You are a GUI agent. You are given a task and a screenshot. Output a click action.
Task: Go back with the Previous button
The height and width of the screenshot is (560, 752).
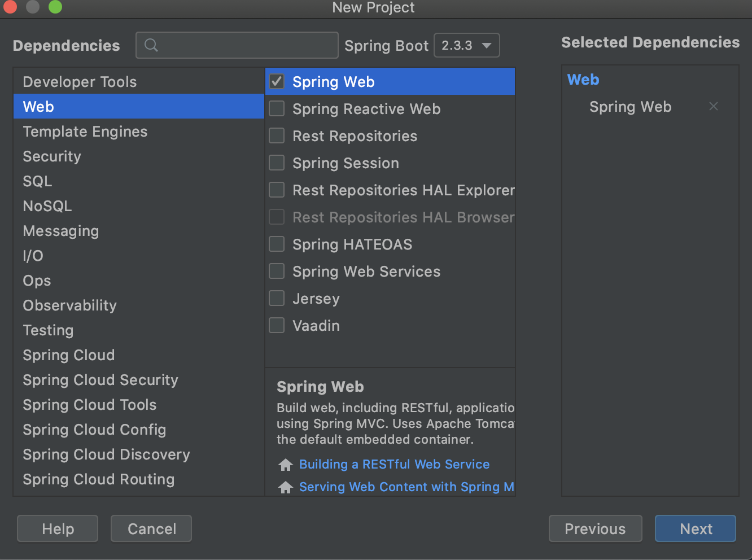pos(595,528)
